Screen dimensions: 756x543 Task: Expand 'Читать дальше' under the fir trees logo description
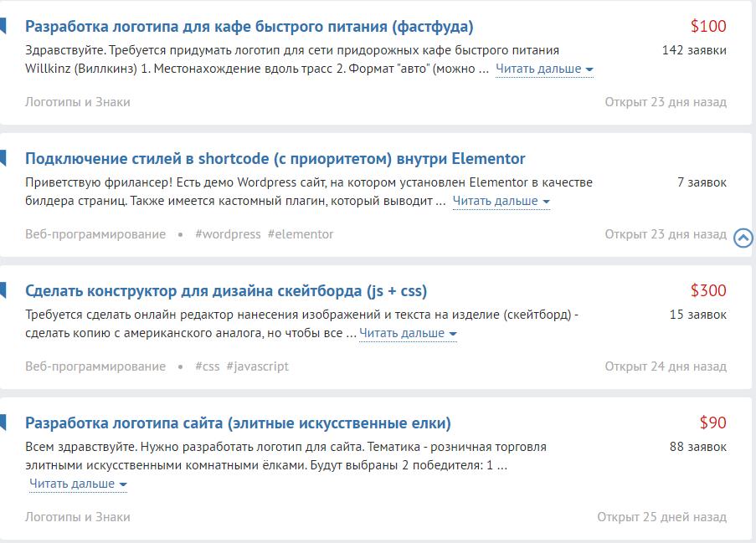pos(78,484)
